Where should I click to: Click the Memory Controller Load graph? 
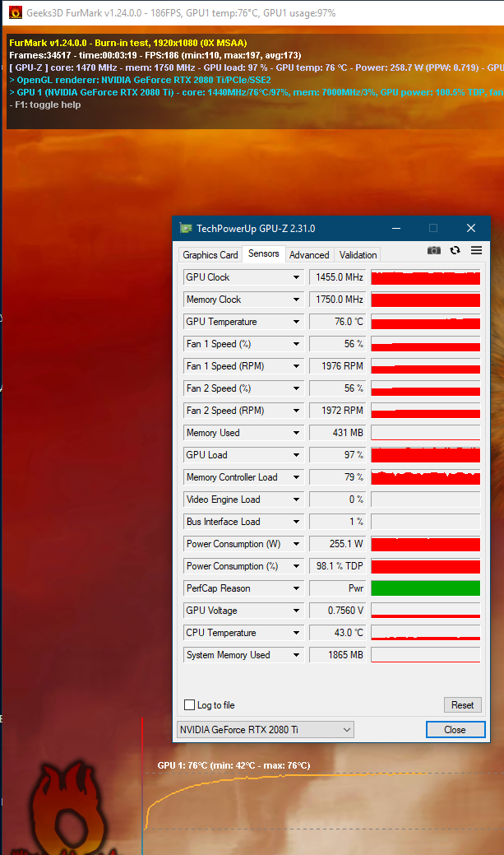pos(426,477)
